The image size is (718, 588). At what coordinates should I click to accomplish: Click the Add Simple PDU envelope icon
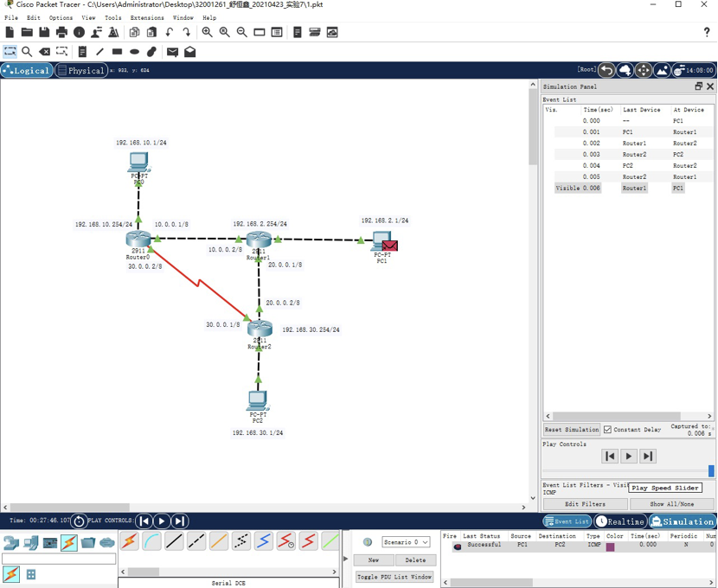pyautogui.click(x=172, y=52)
